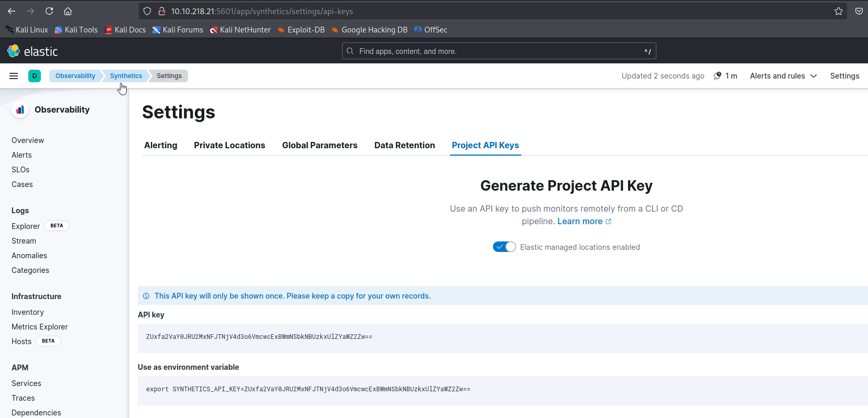Open Kali Forums bookmark
Image resolution: width=868 pixels, height=418 pixels.
[178, 30]
